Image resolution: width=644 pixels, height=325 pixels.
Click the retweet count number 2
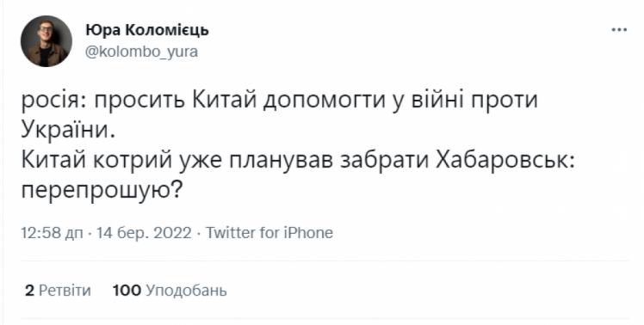(29, 291)
